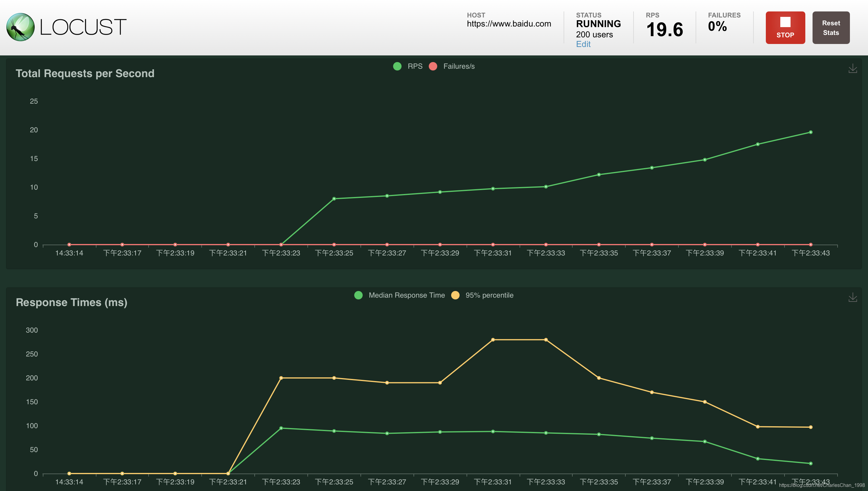Screen dimensions: 868x491
Task: Click the LOCUST title text
Action: [83, 27]
